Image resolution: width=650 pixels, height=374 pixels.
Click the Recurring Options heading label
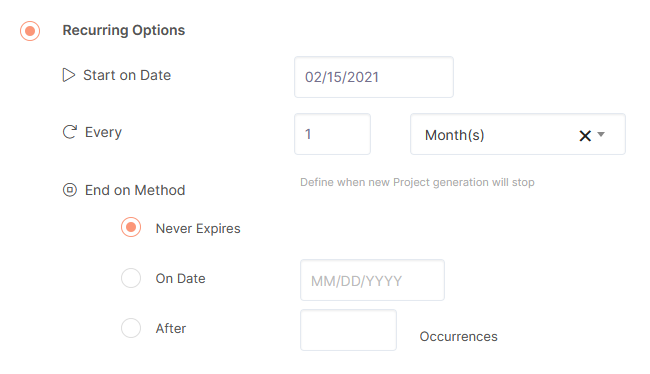tap(124, 30)
